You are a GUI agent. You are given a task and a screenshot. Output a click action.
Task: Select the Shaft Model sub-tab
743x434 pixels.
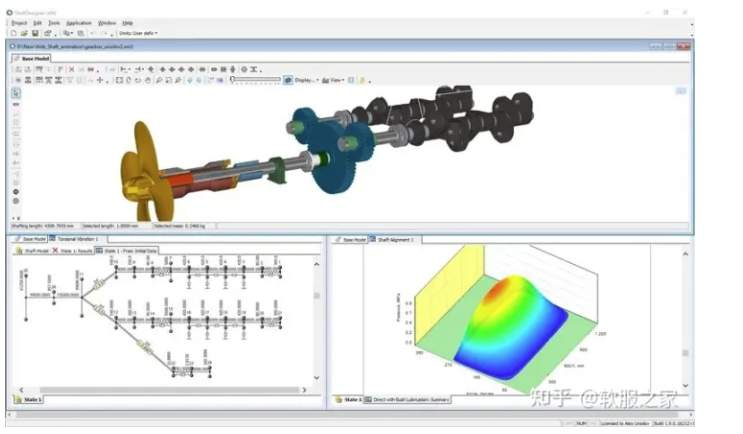click(32, 250)
